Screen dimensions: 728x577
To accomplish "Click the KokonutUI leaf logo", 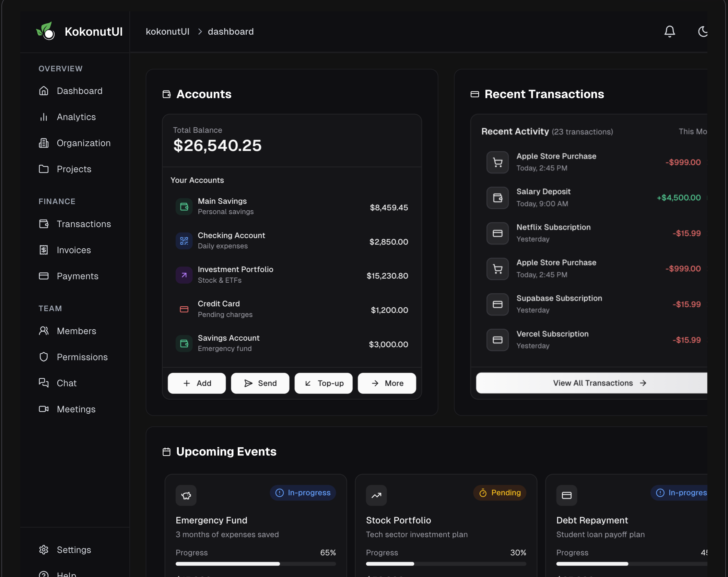I will coord(45,31).
